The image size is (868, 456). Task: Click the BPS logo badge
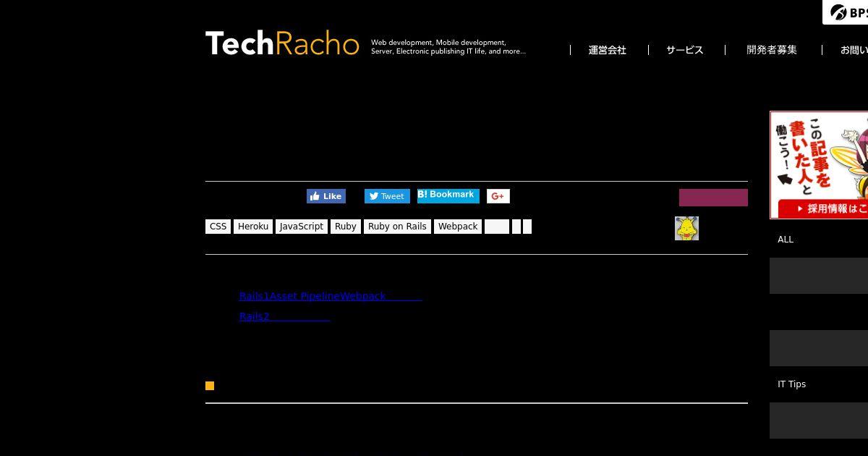click(846, 12)
